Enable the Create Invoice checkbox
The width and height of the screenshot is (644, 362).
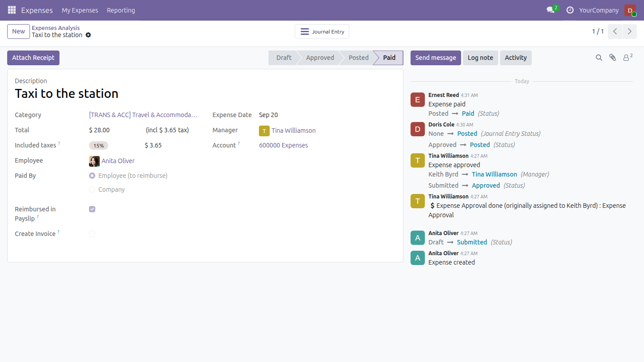[x=92, y=234]
